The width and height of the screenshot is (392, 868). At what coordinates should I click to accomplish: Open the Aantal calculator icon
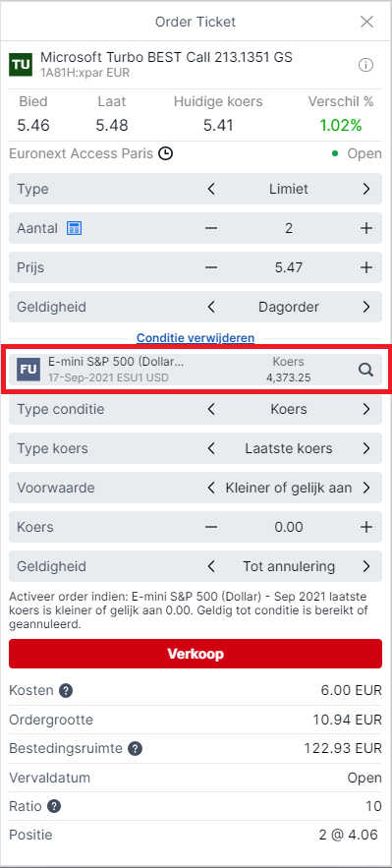pos(74,228)
